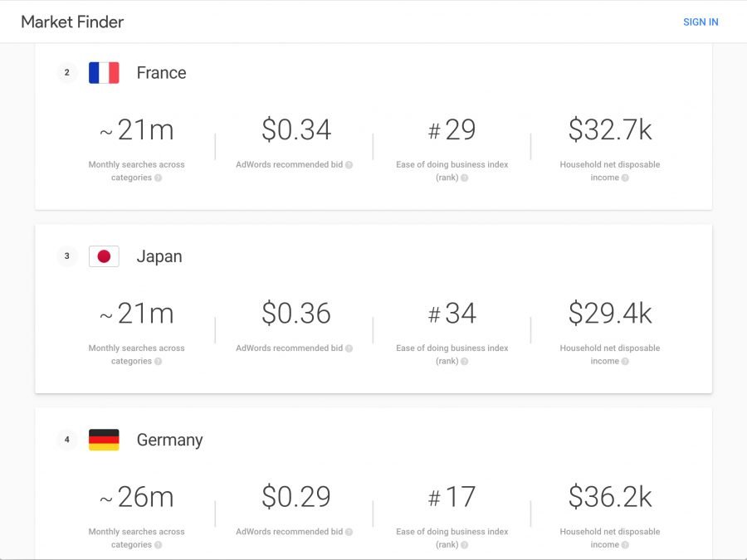The width and height of the screenshot is (747, 560).
Task: Click France ease of doing business help icon
Action: 465,178
